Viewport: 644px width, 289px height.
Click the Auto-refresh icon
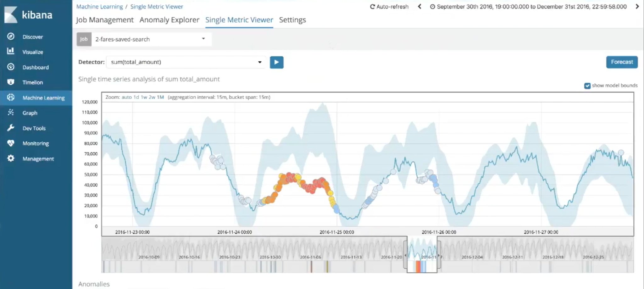point(372,7)
